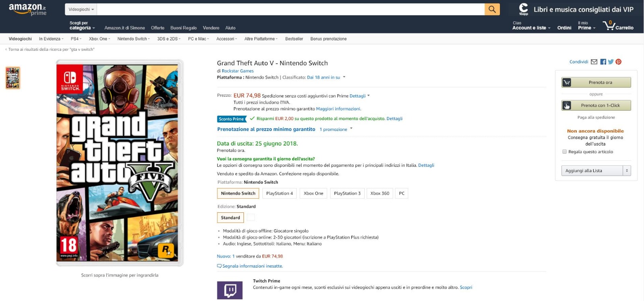Click the Twitch Prime purple logo
Viewport: 644px width, 301px height.
pos(229,290)
